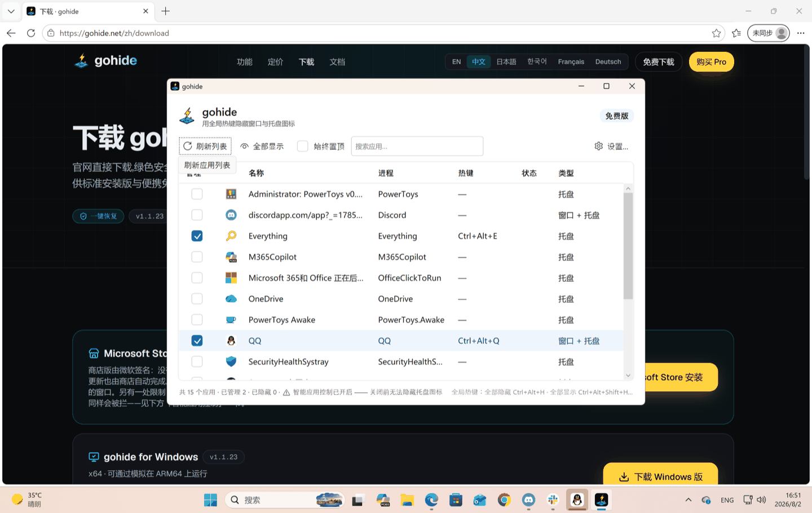
Task: Reload the page with the browser refresh icon
Action: pyautogui.click(x=31, y=33)
